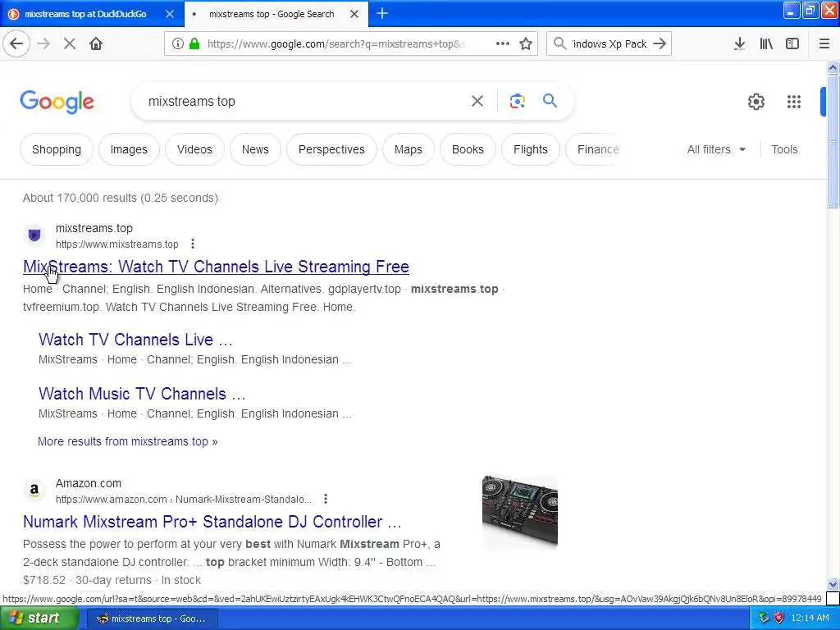Open MixStreams: Watch TV Channels Live Streaming Free

(216, 267)
